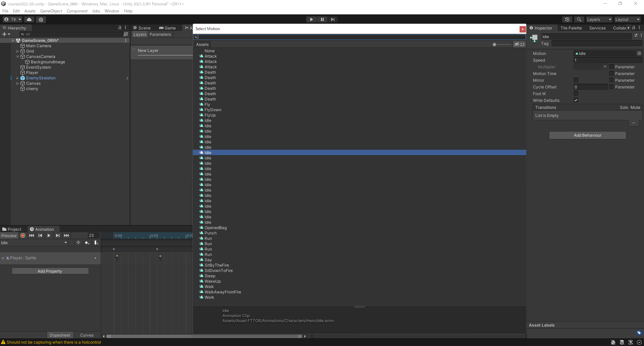This screenshot has width=644, height=346.
Task: Uncheck Write Defaults checkbox
Action: pos(576,100)
